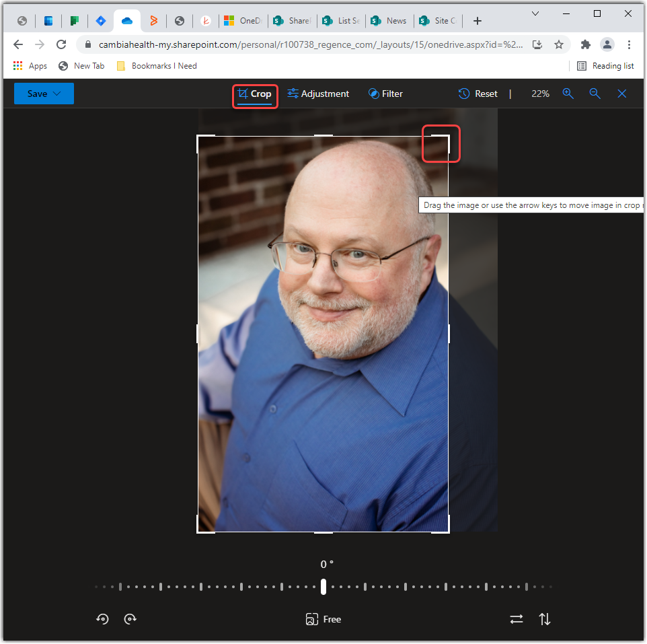Reset all image edits

click(478, 94)
